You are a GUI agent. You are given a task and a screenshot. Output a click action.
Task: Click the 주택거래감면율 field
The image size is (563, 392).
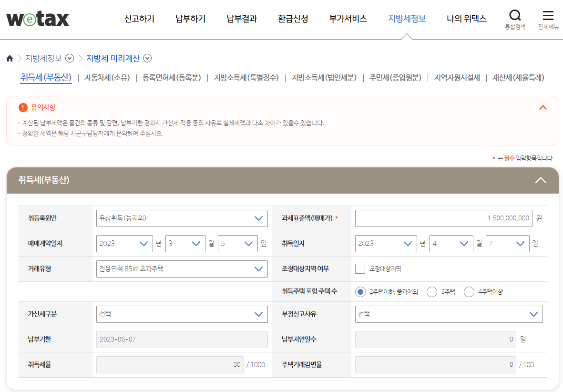tap(436, 365)
